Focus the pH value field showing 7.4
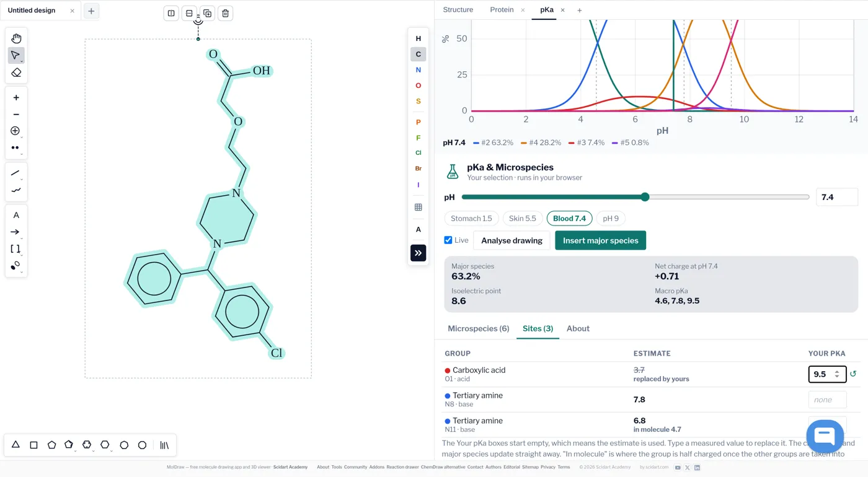868x477 pixels. tap(836, 197)
